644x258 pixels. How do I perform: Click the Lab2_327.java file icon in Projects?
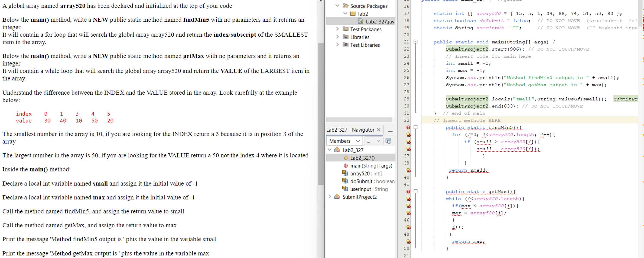pyautogui.click(x=360, y=21)
